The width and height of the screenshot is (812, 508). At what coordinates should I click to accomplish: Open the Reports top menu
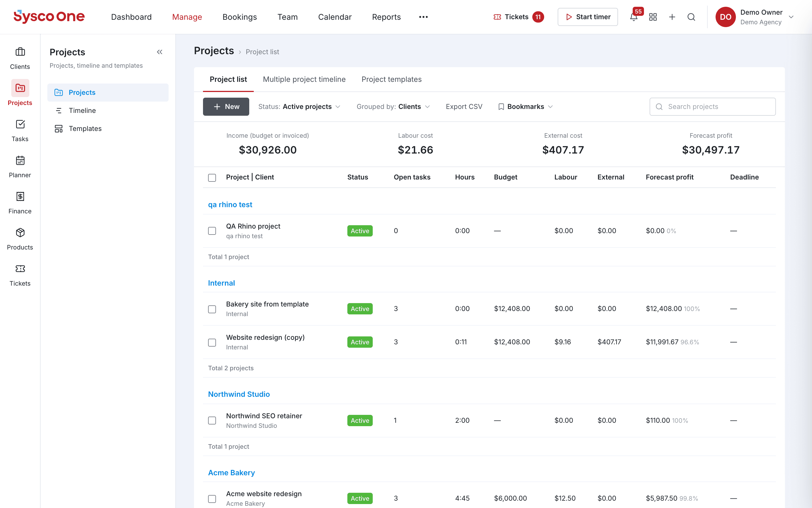pyautogui.click(x=386, y=17)
